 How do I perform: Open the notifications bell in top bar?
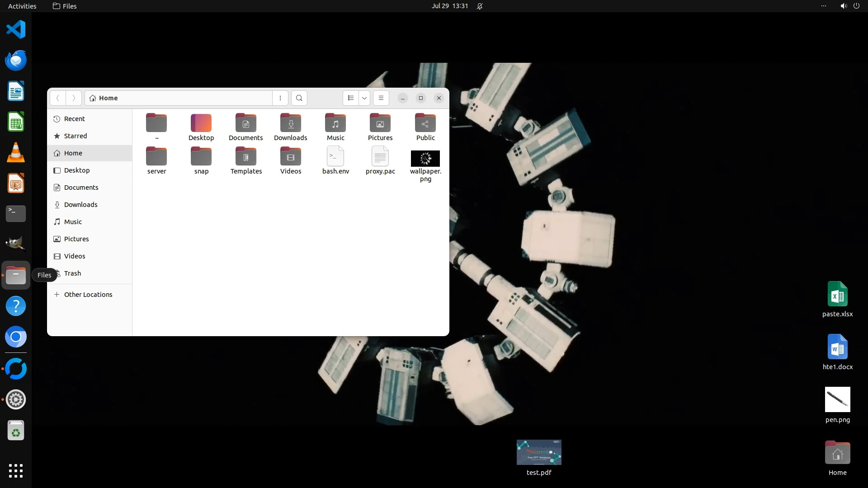coord(480,6)
